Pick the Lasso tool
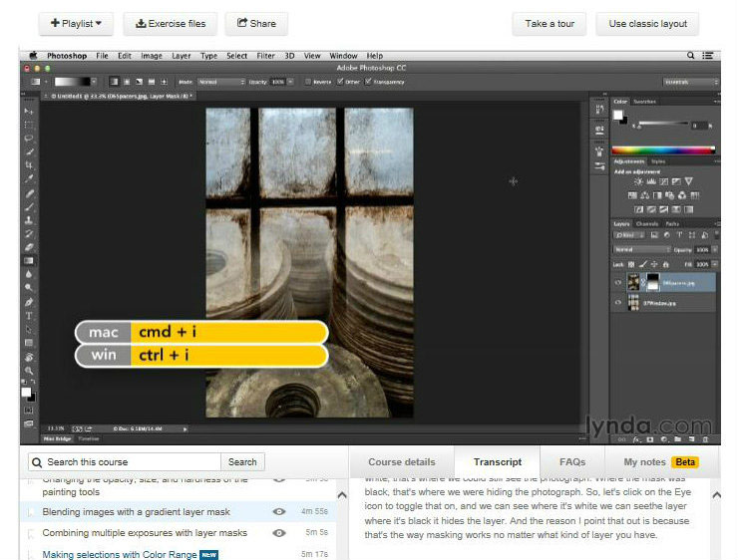 [x=29, y=139]
